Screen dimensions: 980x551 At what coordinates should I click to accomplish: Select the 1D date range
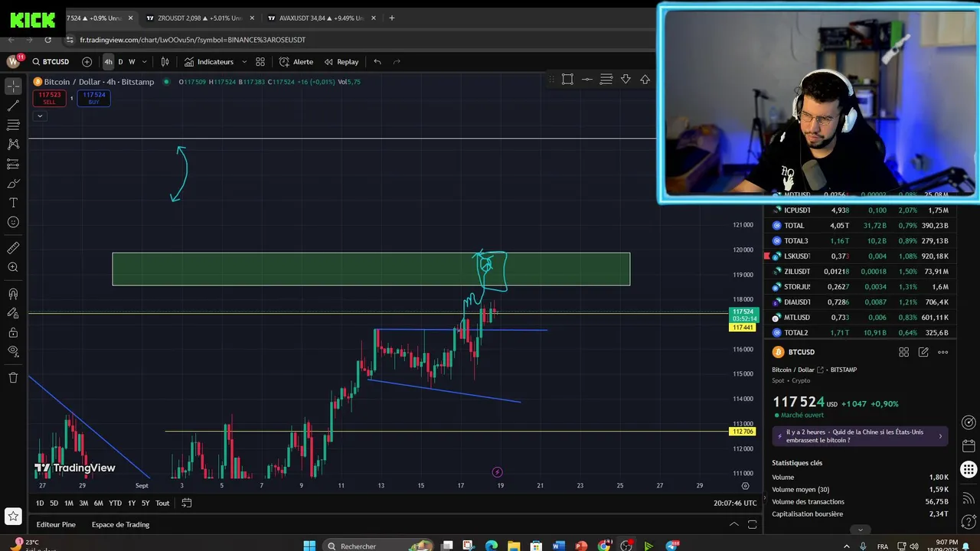40,503
